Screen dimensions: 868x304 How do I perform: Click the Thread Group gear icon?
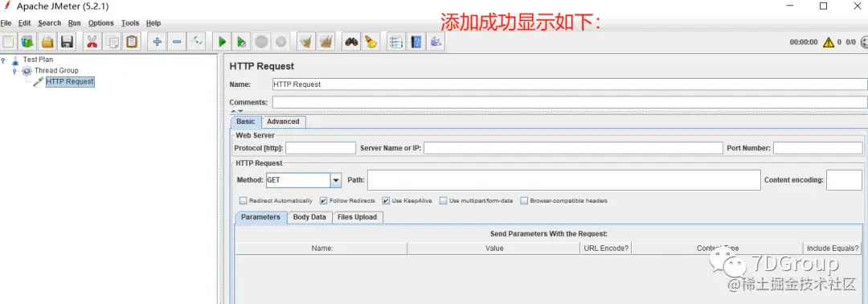coord(27,70)
